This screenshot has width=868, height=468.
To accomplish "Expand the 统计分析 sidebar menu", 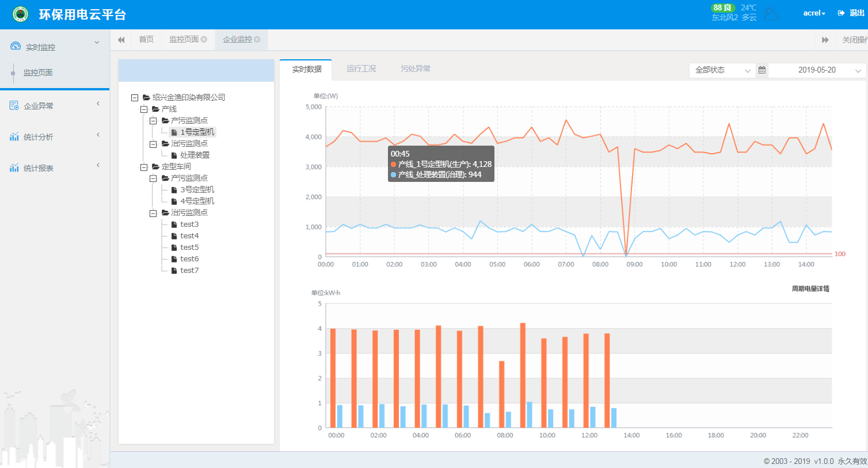I will point(98,135).
